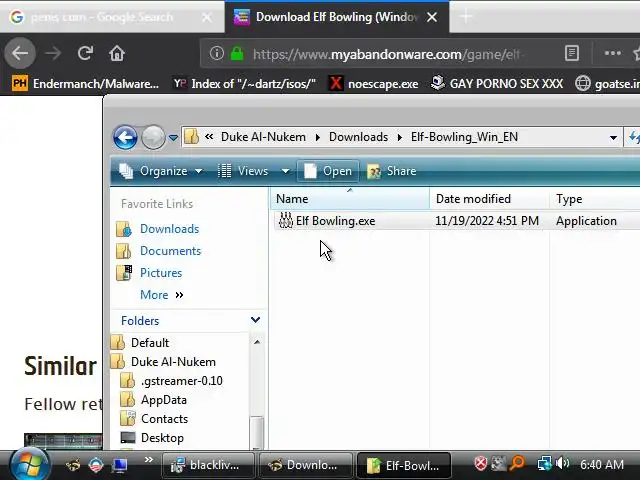The width and height of the screenshot is (640, 480).
Task: Click the myabandonware URL address field
Action: 388,54
